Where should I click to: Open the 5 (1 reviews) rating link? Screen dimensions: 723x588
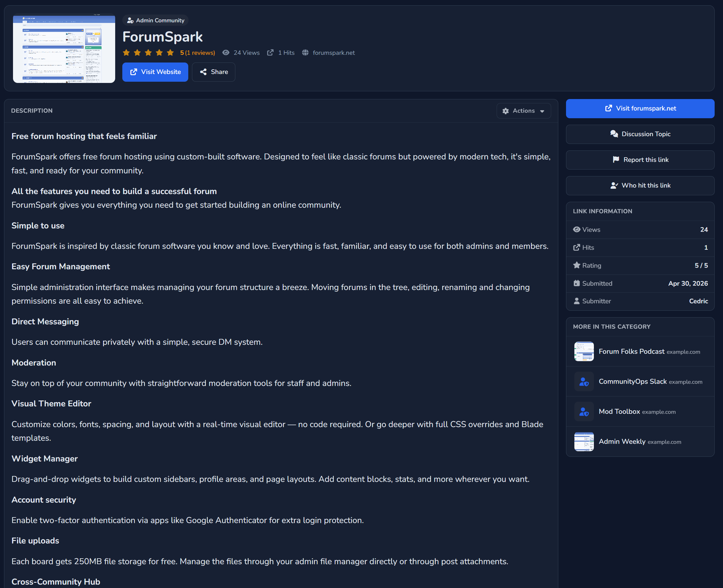198,53
